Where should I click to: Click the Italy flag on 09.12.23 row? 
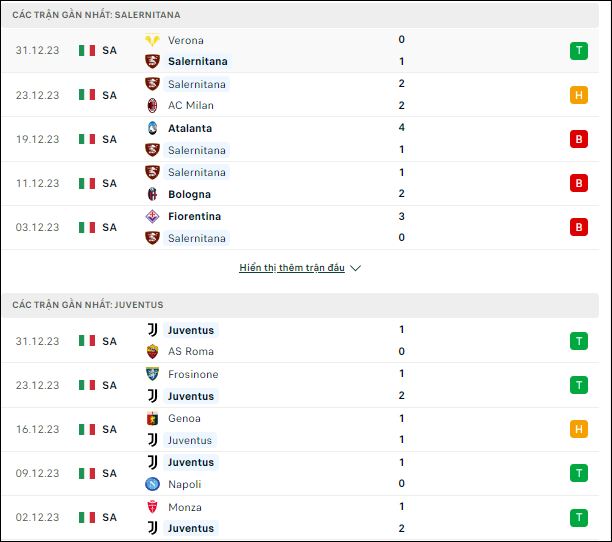coord(87,473)
